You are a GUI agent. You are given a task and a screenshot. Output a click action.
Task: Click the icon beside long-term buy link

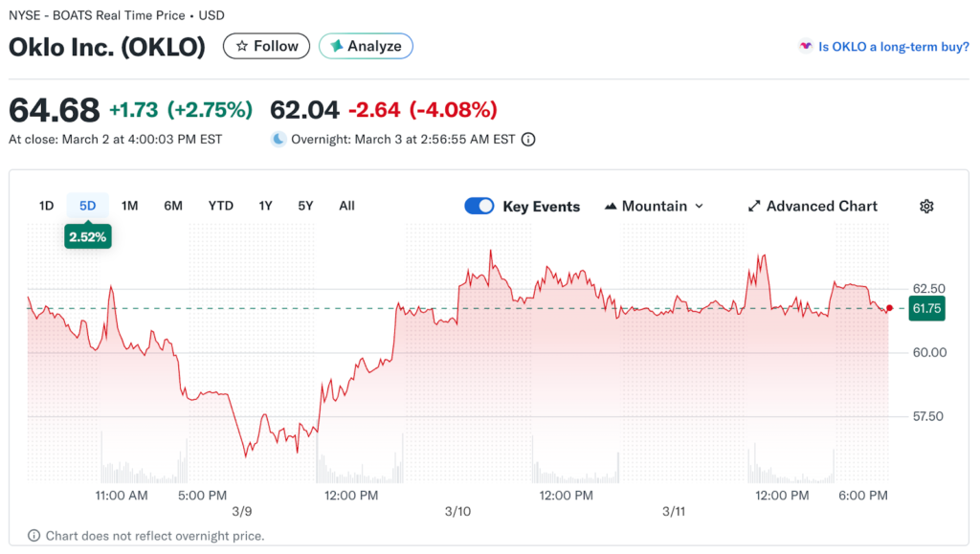click(x=806, y=46)
